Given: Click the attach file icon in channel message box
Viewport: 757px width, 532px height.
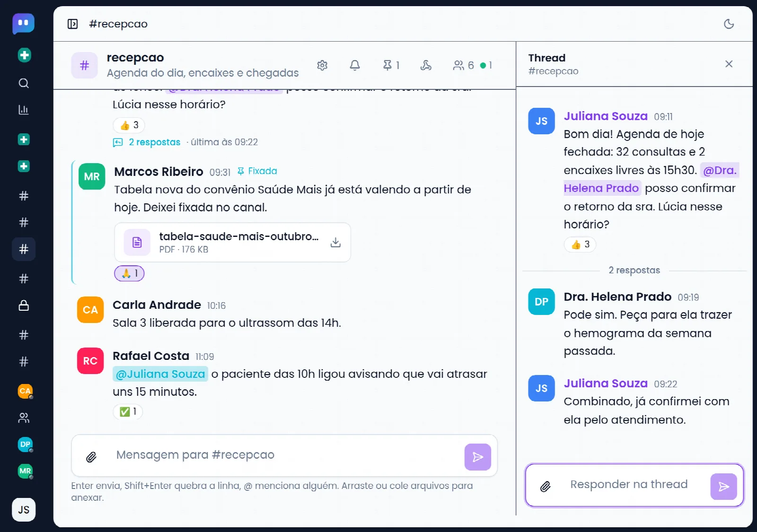Looking at the screenshot, I should (91, 457).
